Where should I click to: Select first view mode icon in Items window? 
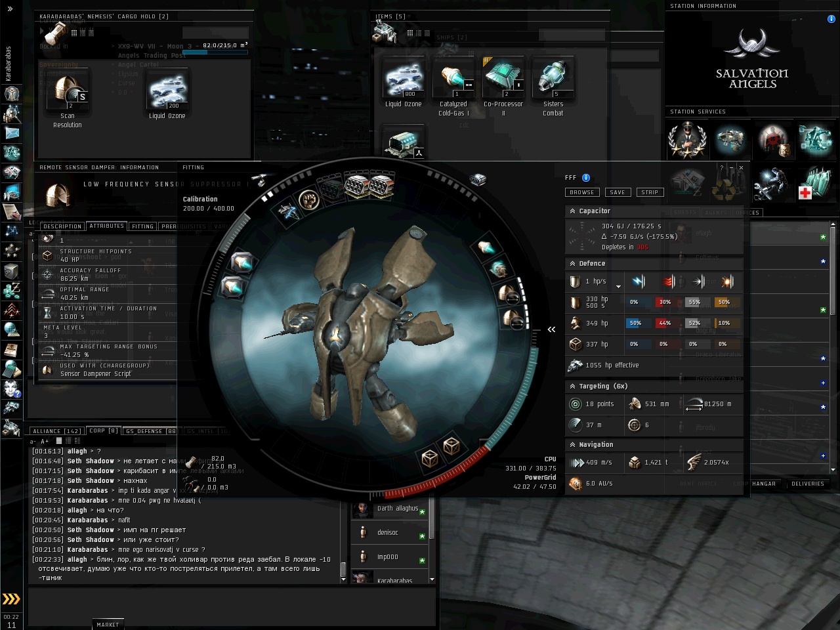[410, 33]
